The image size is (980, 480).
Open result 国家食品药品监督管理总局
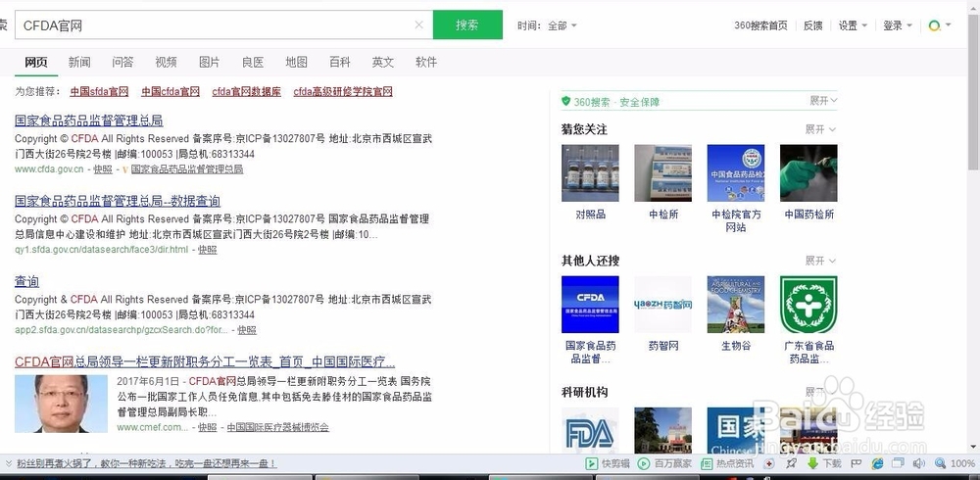click(x=89, y=120)
